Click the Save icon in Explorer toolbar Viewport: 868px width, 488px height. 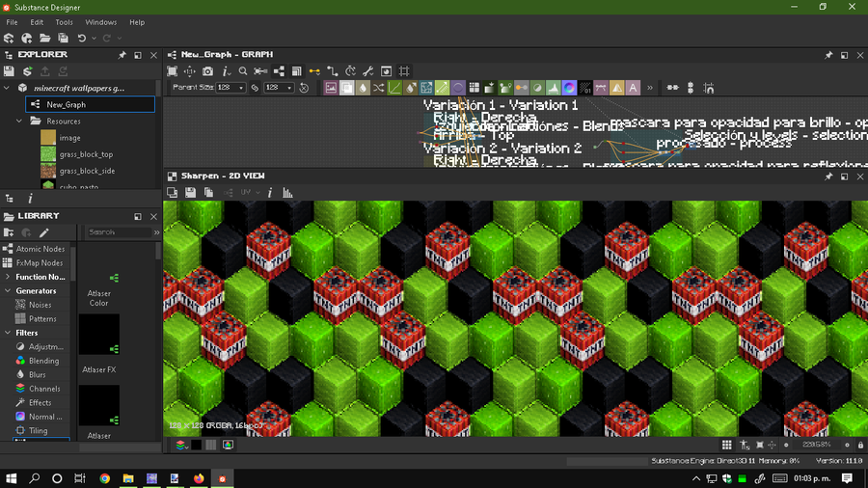click(9, 71)
